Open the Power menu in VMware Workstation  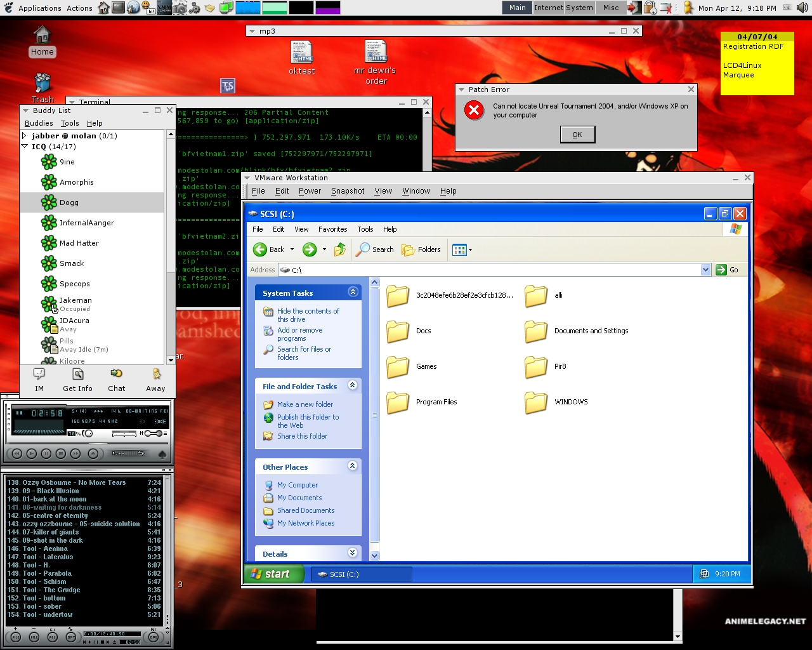310,191
